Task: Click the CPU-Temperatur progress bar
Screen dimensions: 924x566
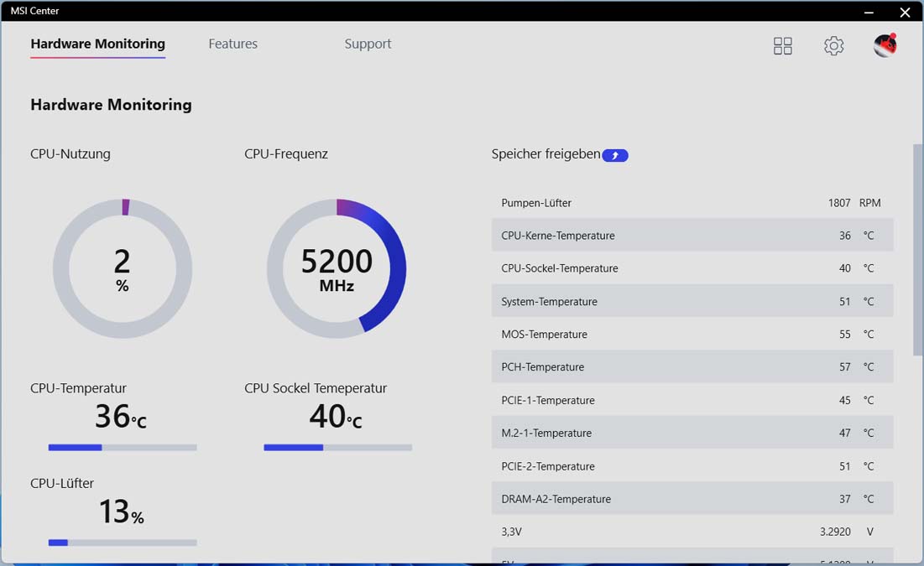Action: pos(123,448)
